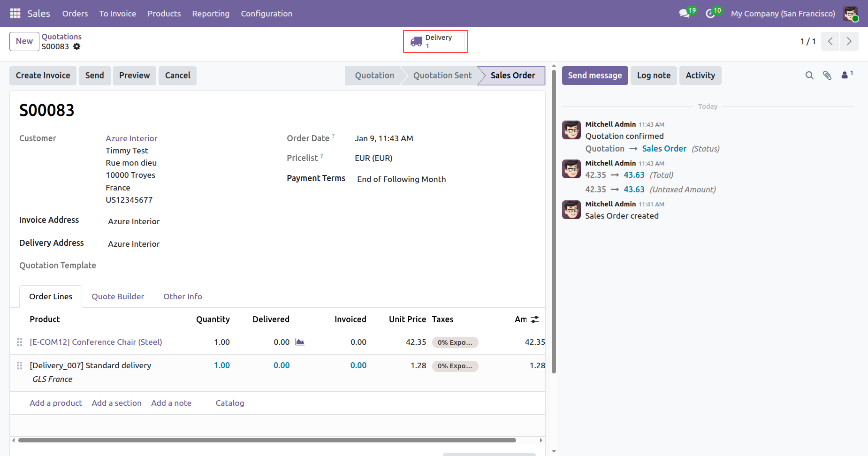Open the apps grid menu icon

tap(15, 14)
